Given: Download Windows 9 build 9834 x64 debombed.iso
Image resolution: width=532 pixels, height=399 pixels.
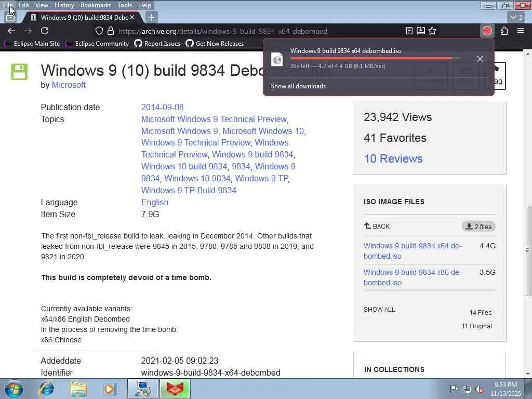Looking at the screenshot, I should tap(413, 251).
